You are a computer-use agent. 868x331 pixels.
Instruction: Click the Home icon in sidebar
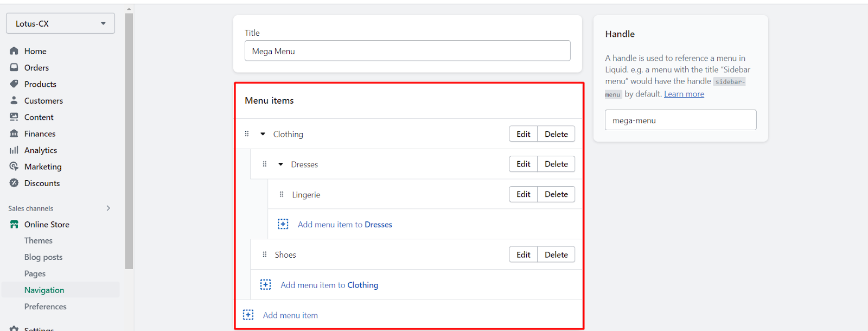[x=14, y=51]
